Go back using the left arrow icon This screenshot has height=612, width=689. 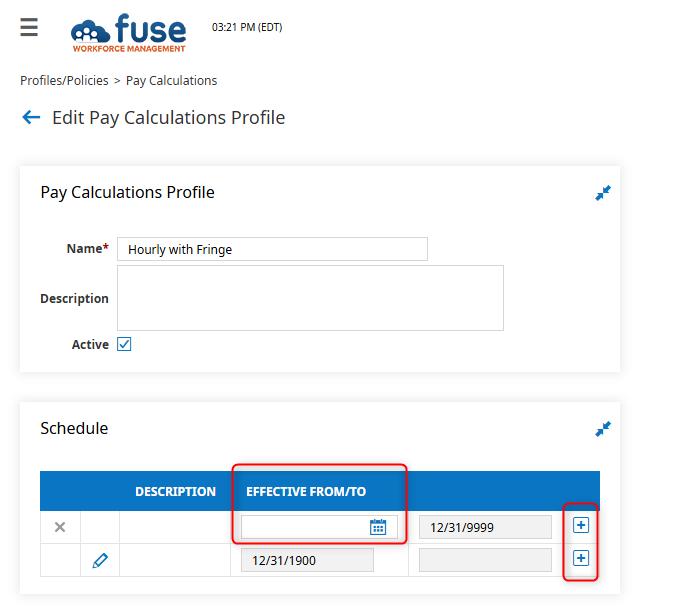[31, 118]
